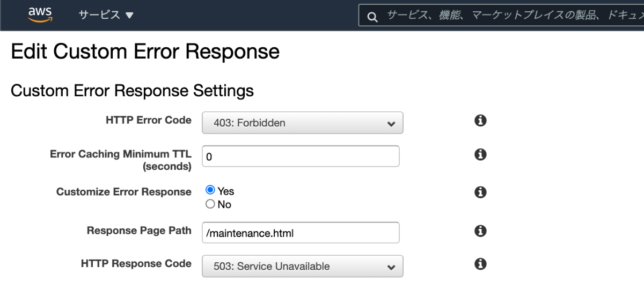Screen dimensions: 644x302
Task: Click the Error Caching Minimum TTL field
Action: pos(301,156)
